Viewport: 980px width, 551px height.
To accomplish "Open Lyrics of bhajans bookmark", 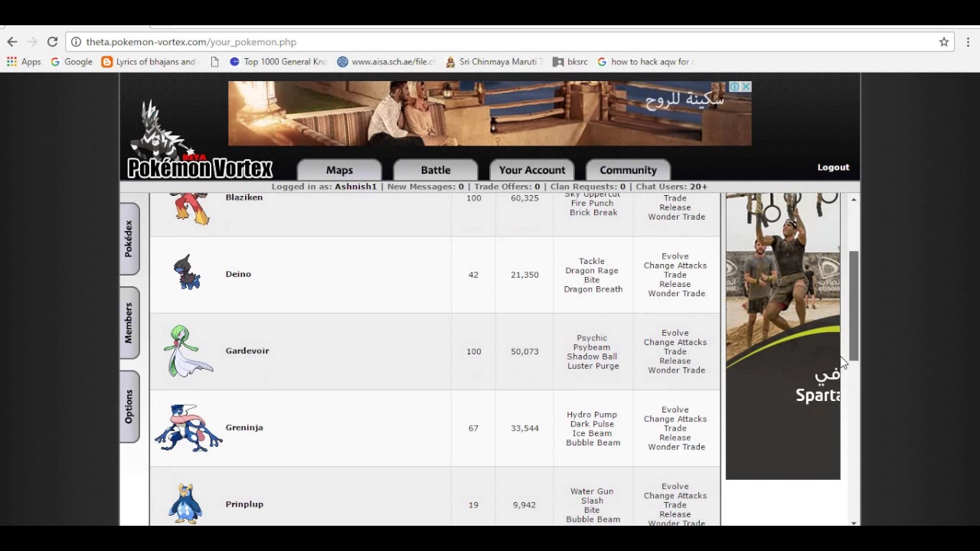I will [x=149, y=62].
